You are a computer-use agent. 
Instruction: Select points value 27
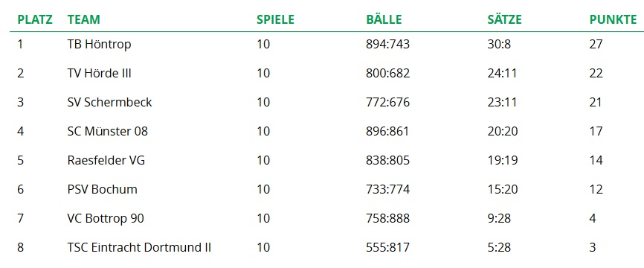click(x=596, y=45)
